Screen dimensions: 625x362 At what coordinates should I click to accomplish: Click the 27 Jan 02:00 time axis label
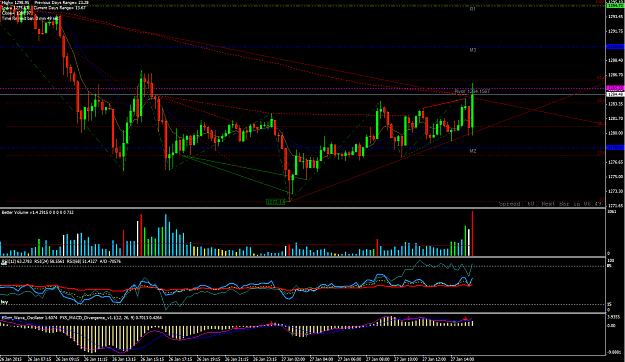[x=293, y=359]
